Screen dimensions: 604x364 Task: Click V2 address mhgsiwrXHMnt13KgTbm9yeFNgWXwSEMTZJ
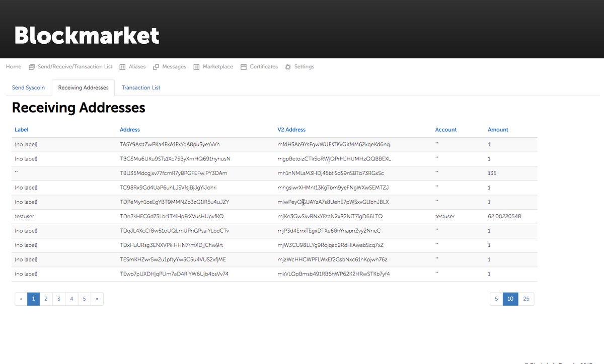pos(333,188)
